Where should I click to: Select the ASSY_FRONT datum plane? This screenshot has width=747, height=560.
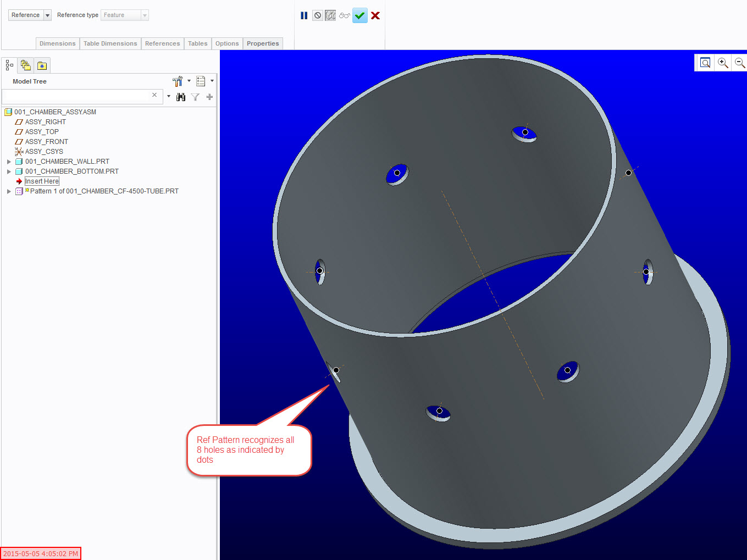pos(46,142)
